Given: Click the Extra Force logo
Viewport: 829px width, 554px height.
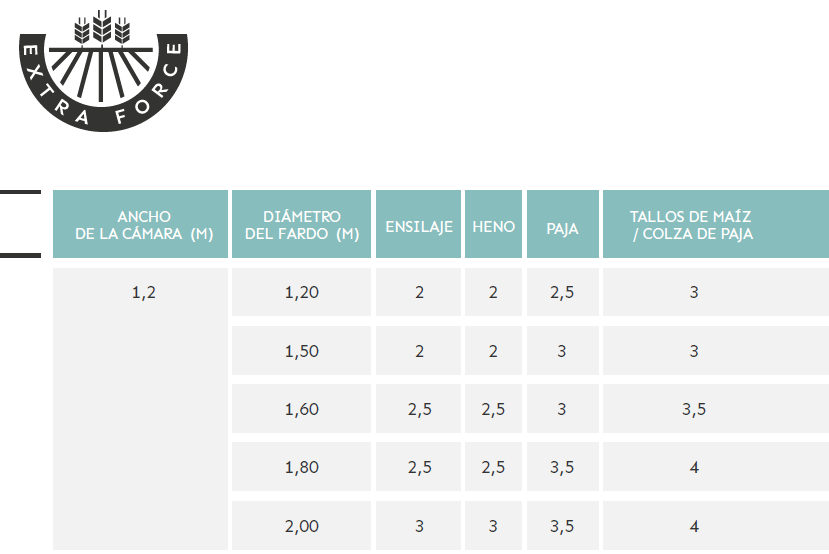Looking at the screenshot, I should point(103,70).
